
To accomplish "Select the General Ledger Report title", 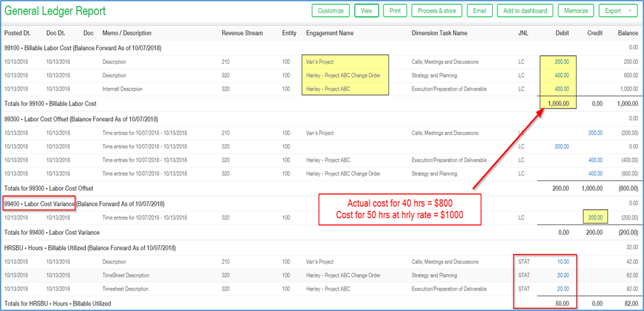I will tap(55, 11).
